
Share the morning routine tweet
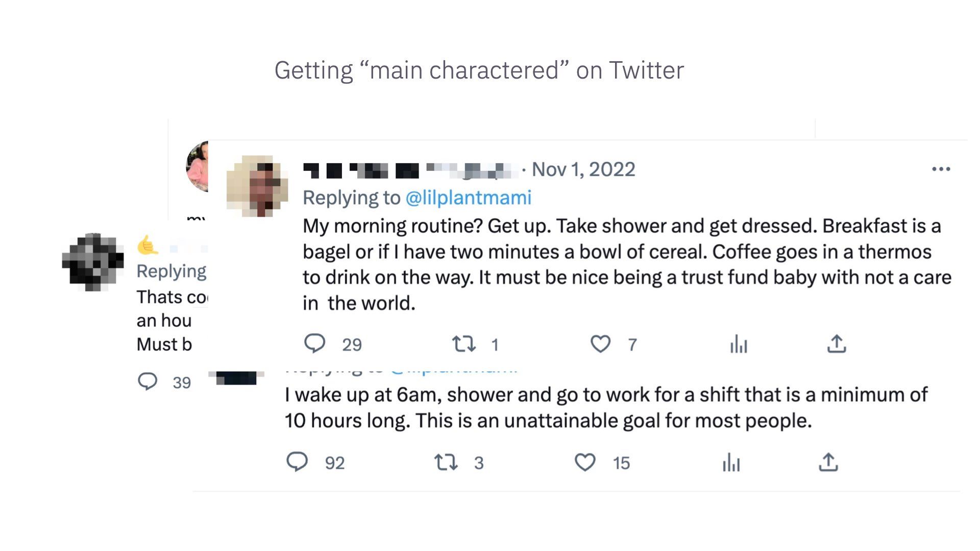837,344
